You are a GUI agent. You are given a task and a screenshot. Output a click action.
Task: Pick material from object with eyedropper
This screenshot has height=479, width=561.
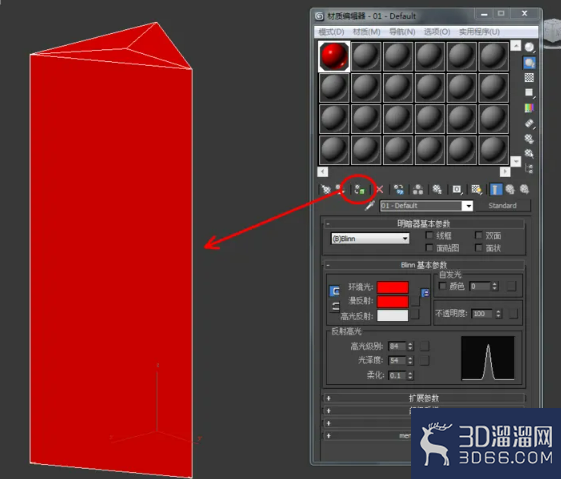(370, 206)
